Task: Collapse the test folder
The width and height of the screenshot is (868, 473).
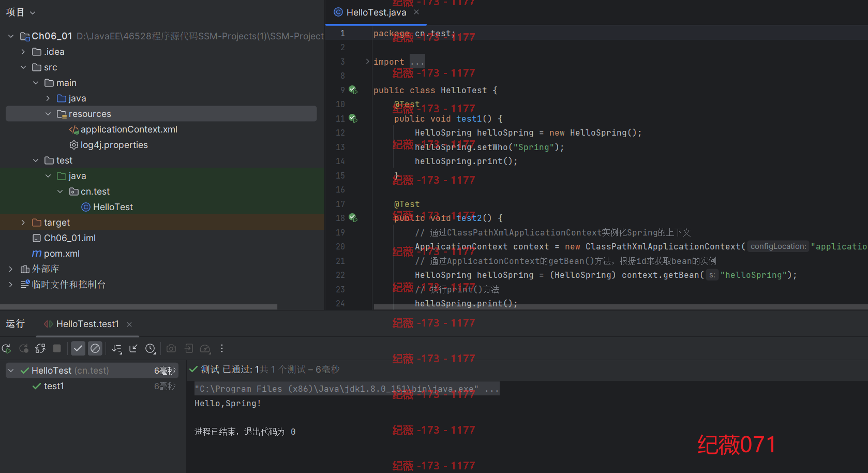Action: 36,160
